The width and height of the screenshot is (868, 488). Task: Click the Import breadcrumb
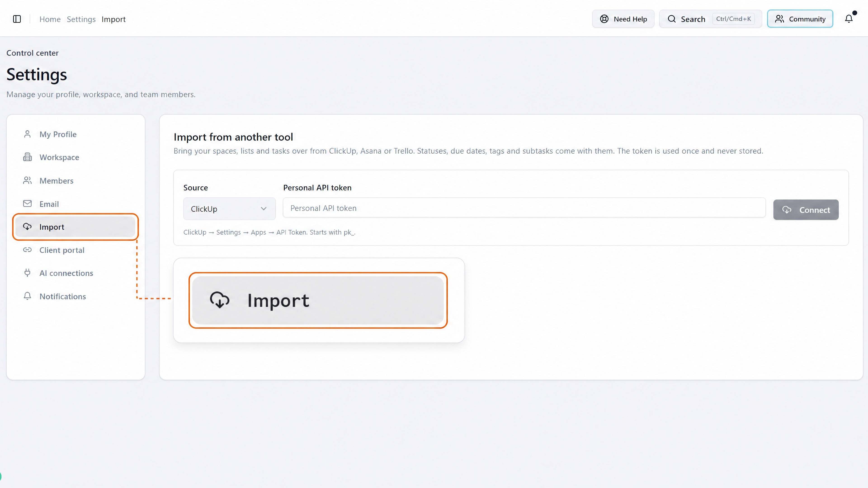113,19
